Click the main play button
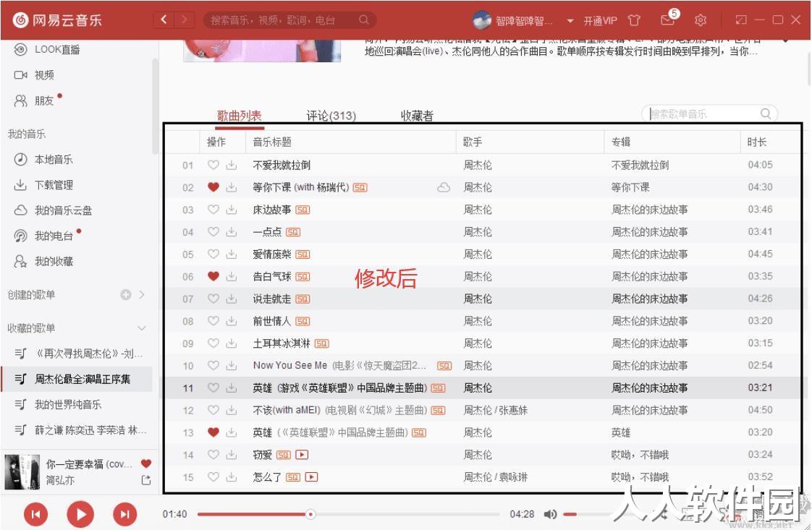 click(x=80, y=514)
